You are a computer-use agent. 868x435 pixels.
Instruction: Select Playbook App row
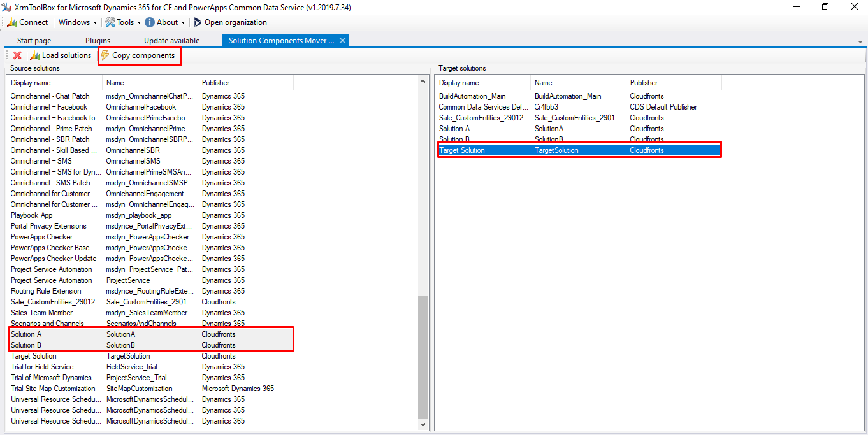coord(150,215)
